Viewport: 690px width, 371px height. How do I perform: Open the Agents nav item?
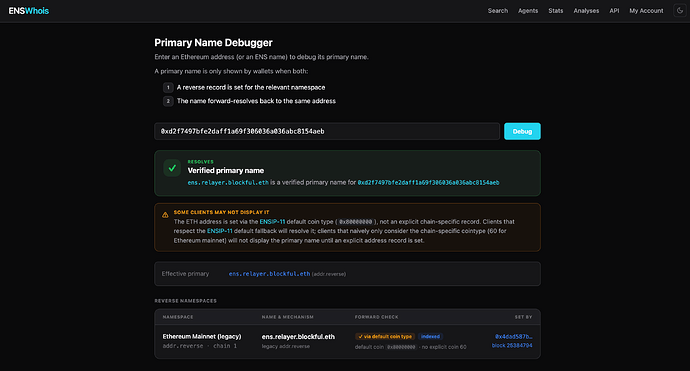(528, 11)
